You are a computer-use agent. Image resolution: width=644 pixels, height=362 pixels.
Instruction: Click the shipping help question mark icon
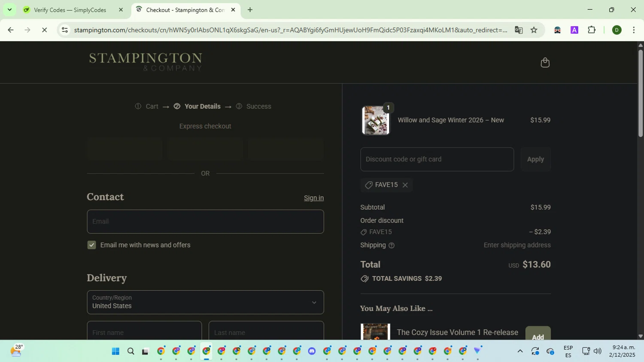(392, 246)
